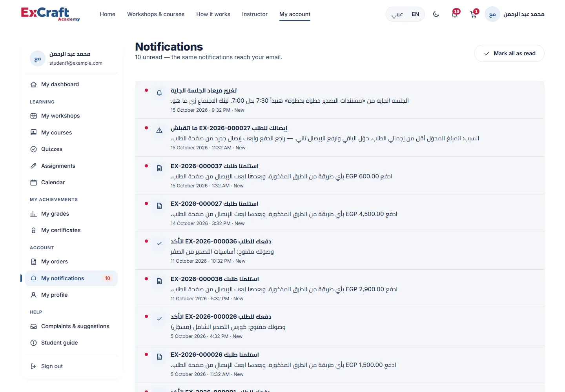Click the 5 October 4:32 PM notification
This screenshot has width=565, height=392.
point(340,326)
